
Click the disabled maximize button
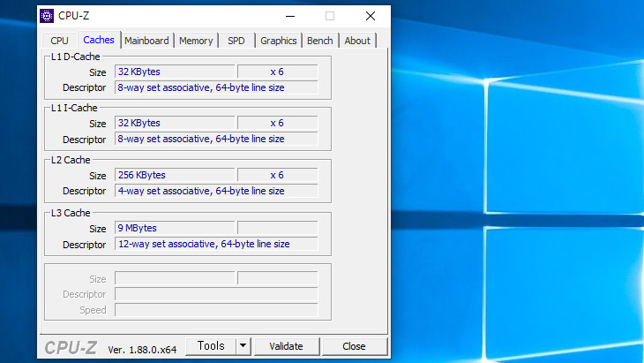(330, 16)
